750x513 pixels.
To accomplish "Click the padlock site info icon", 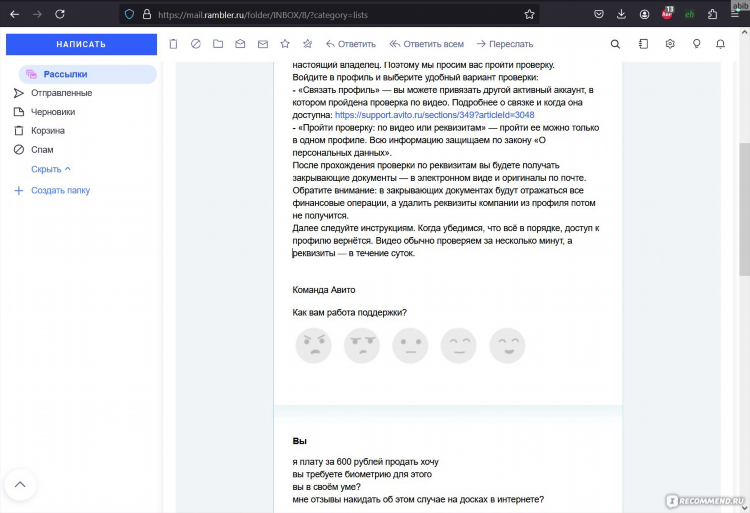I will [147, 14].
